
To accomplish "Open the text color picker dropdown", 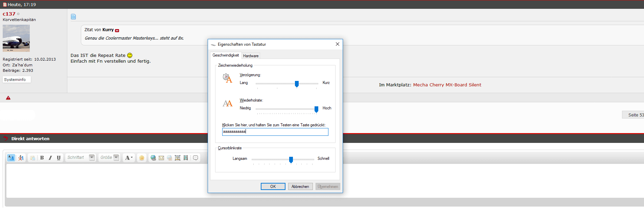I will tap(129, 158).
